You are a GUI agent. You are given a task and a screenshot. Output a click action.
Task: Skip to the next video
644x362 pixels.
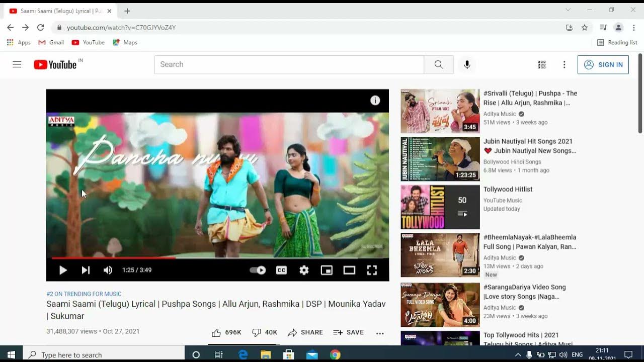click(x=86, y=270)
